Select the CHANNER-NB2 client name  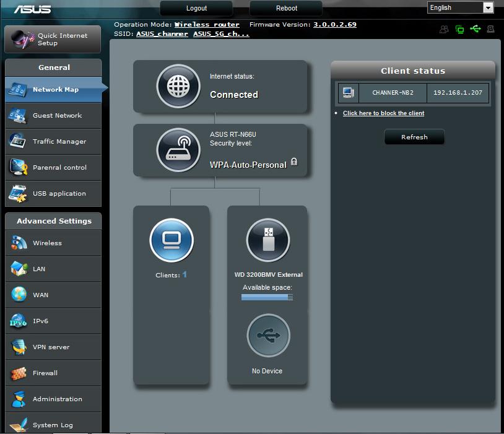pos(393,93)
